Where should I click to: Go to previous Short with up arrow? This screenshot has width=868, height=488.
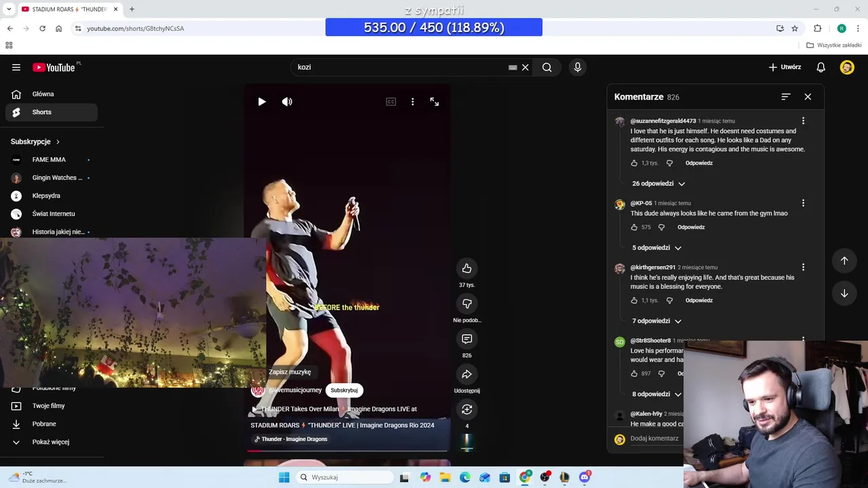(844, 260)
